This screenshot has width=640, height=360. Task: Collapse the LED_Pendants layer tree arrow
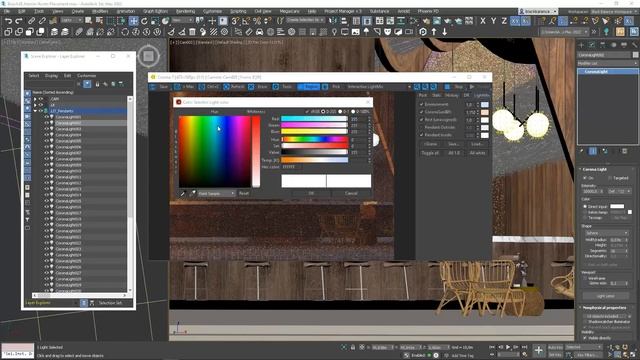click(36, 111)
